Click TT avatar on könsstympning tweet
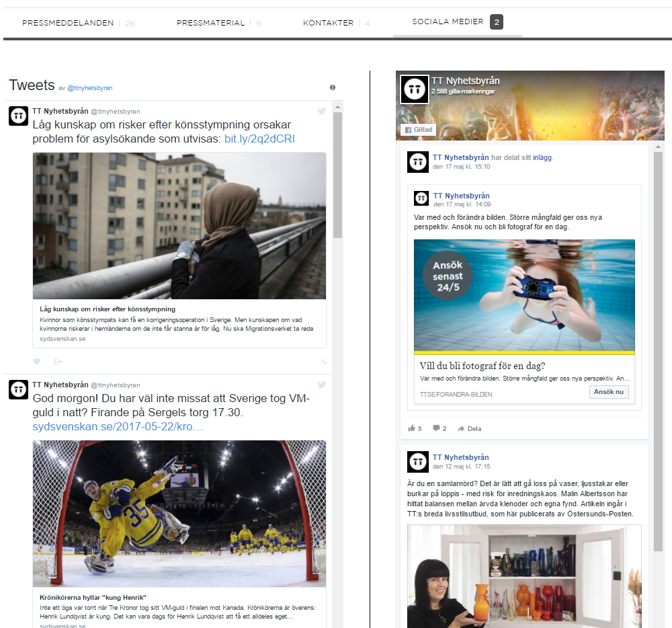672x628 pixels. tap(18, 116)
